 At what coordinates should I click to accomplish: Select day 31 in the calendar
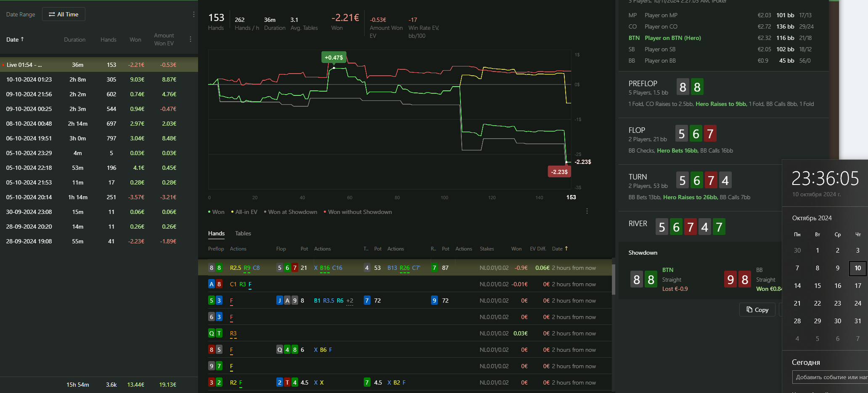tap(858, 321)
